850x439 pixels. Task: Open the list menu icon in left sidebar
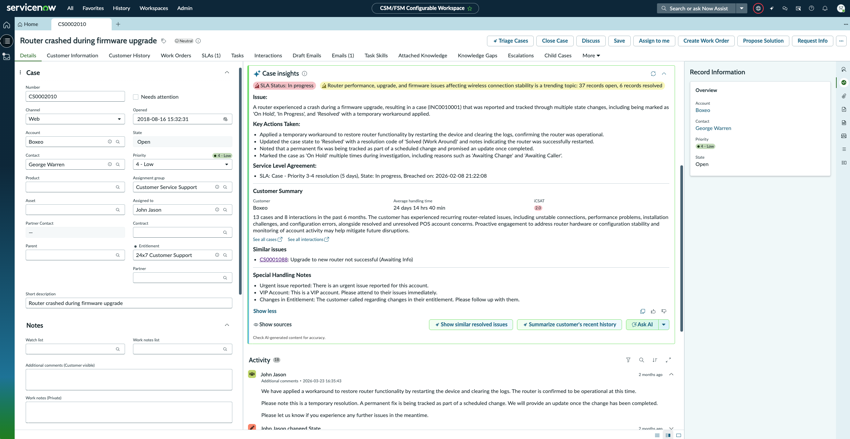click(7, 41)
